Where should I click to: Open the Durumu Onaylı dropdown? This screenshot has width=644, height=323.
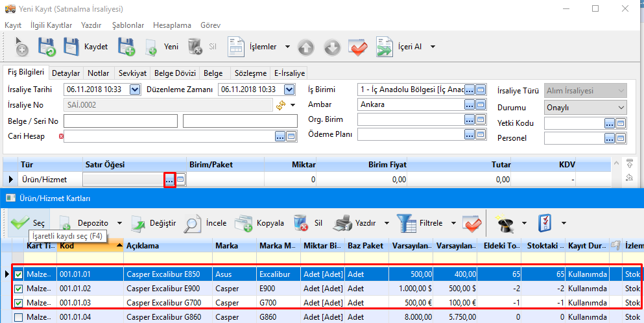tap(621, 107)
